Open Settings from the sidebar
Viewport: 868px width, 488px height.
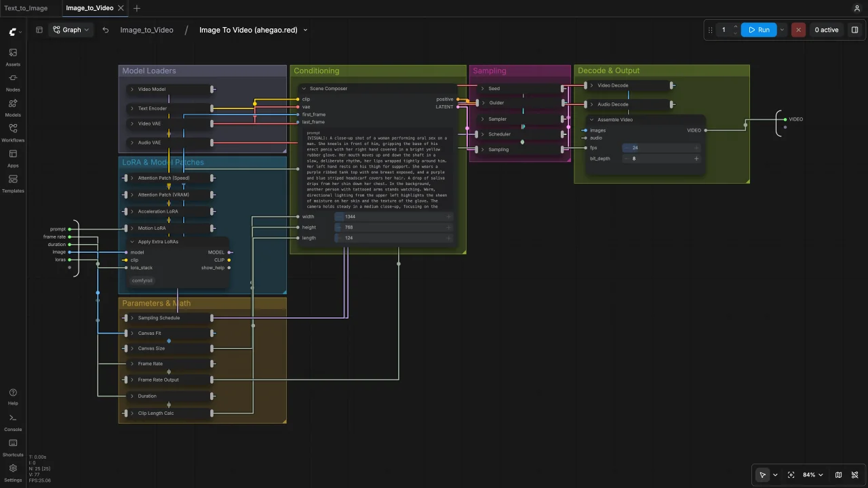(x=13, y=472)
